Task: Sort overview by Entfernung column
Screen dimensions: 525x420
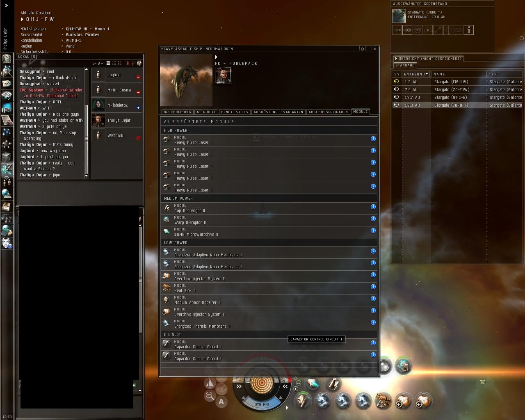Action: click(416, 74)
